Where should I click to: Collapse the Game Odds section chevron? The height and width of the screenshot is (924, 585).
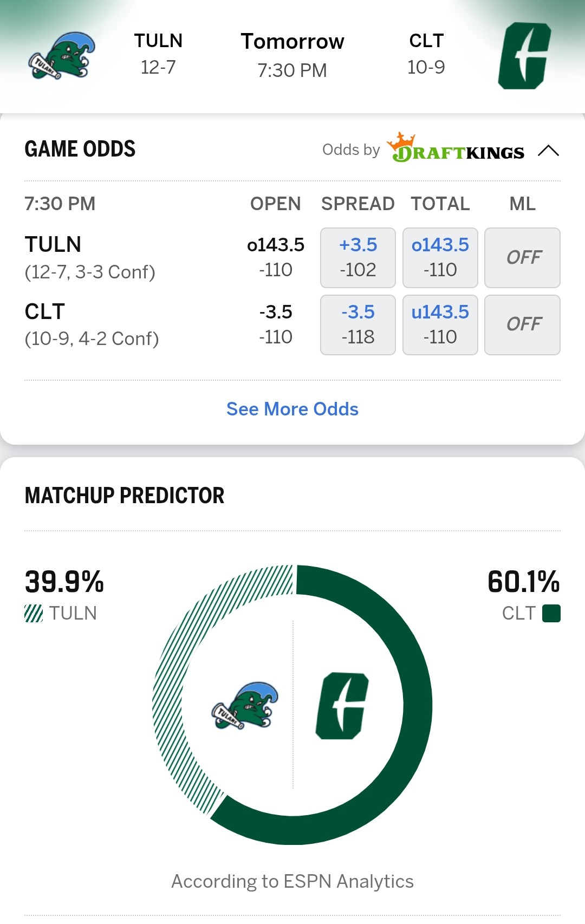(548, 151)
